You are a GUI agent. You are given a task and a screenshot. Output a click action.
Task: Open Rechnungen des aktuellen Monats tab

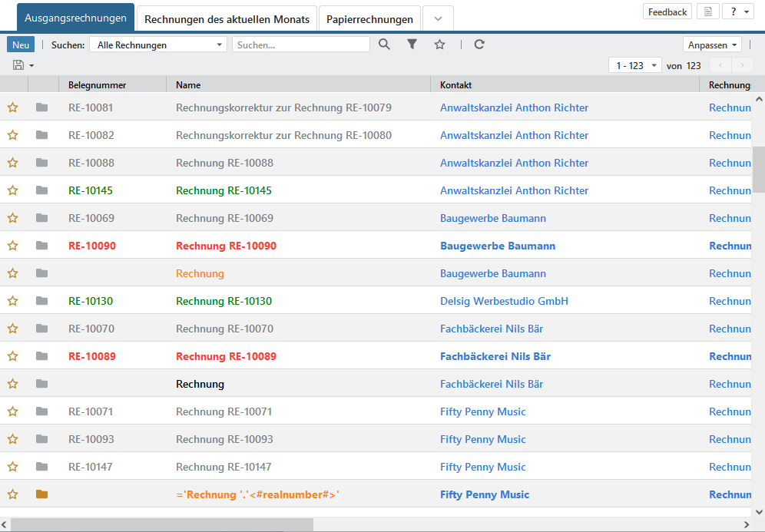[227, 19]
